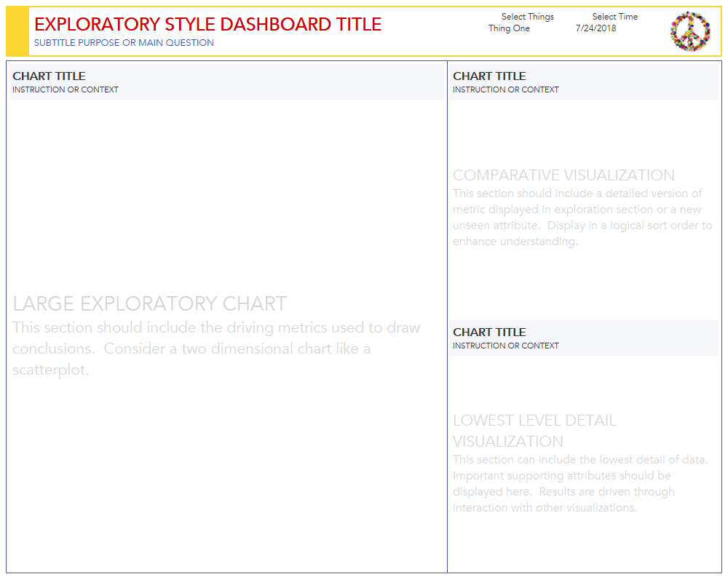Click the bottom-right panel's Chart Title header

(489, 332)
